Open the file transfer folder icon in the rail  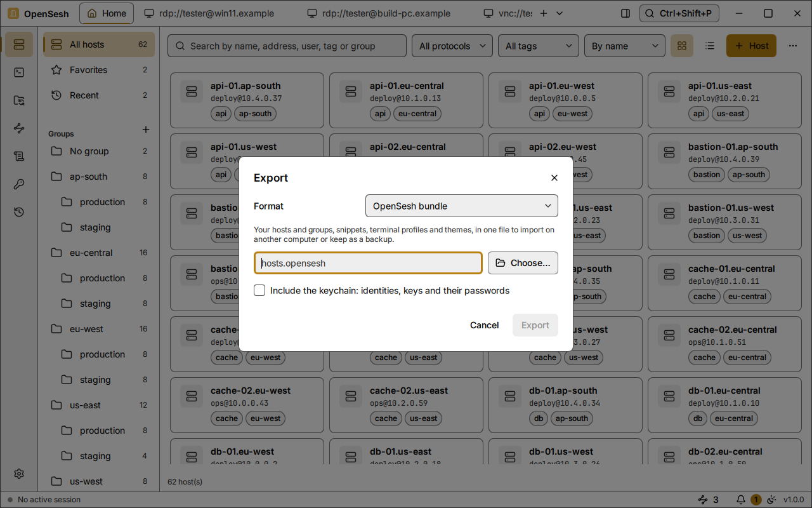(x=18, y=100)
